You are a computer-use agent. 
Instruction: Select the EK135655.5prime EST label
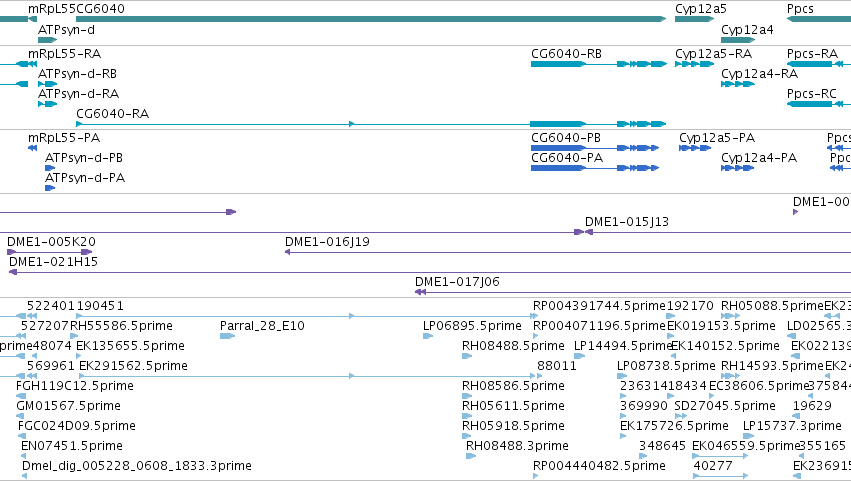click(x=130, y=346)
